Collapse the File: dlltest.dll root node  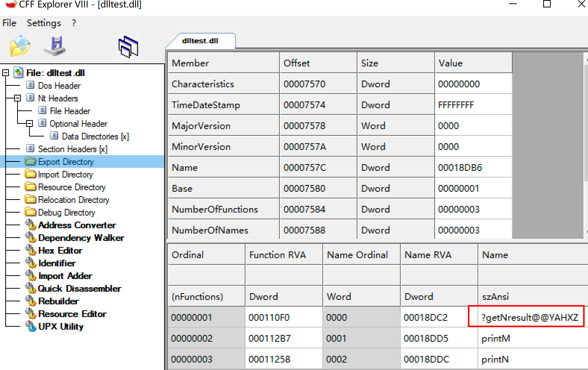[6, 73]
